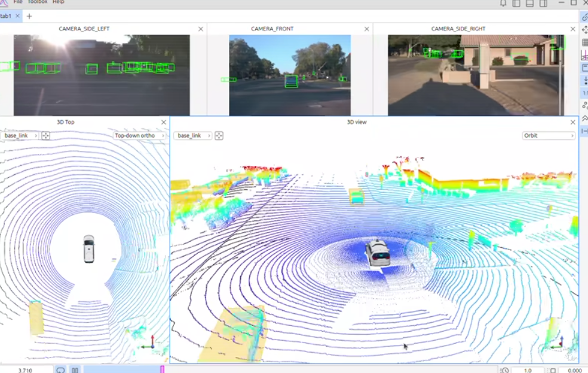Click the car model in 3D view
The height and width of the screenshot is (373, 588).
click(378, 254)
